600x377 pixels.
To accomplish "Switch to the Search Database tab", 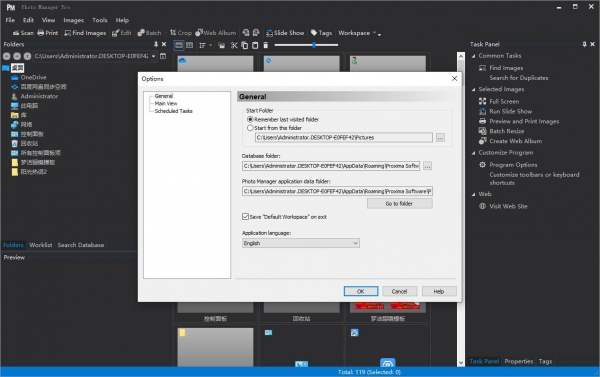I will coord(81,245).
